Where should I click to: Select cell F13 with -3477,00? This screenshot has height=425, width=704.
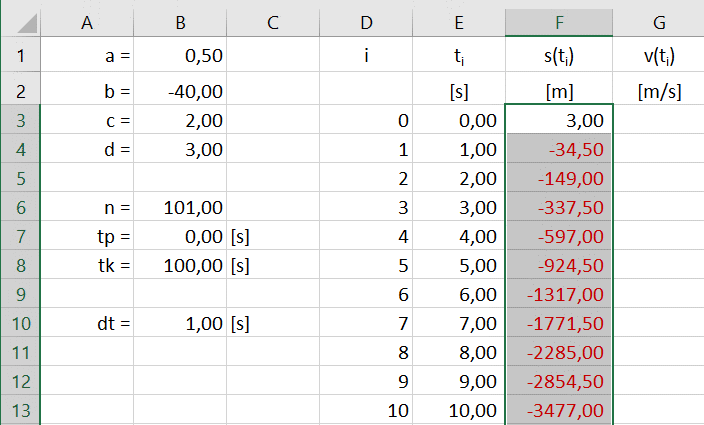559,411
